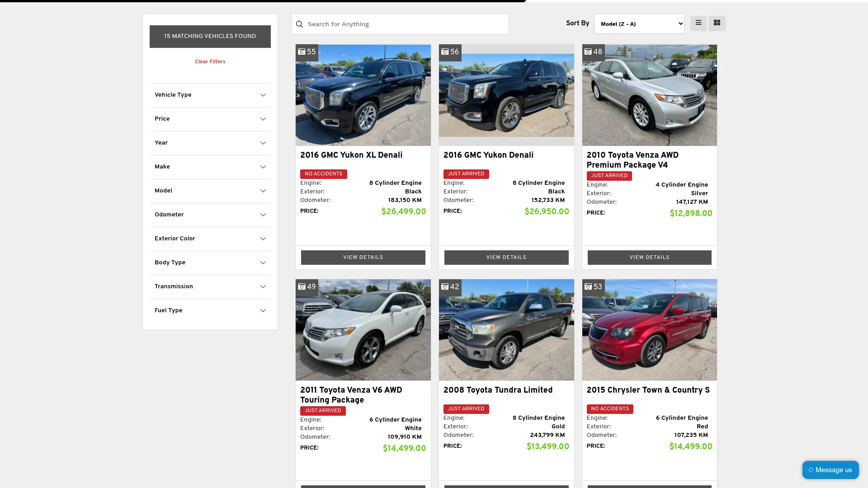The image size is (868, 488).
Task: Open the red Chrysler Town & Country photo
Action: 649,330
